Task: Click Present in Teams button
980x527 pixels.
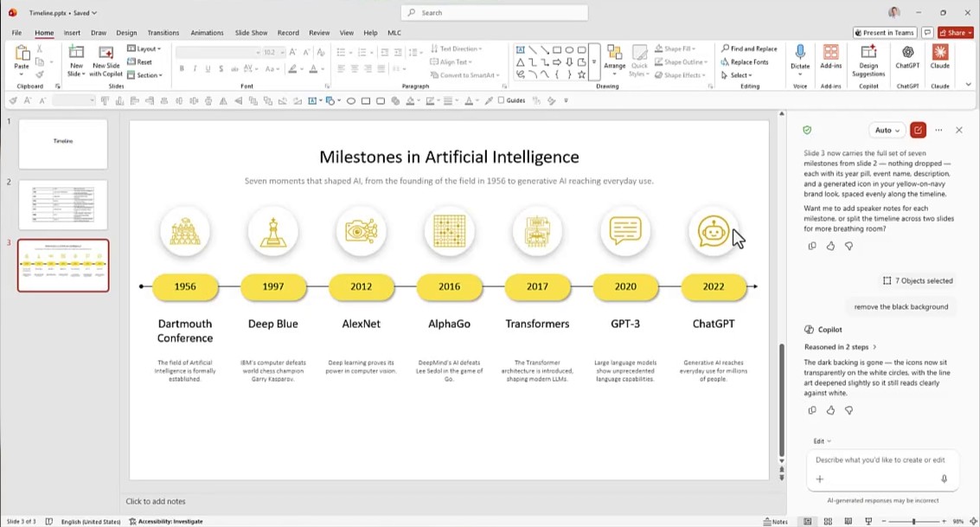Action: pyautogui.click(x=884, y=33)
